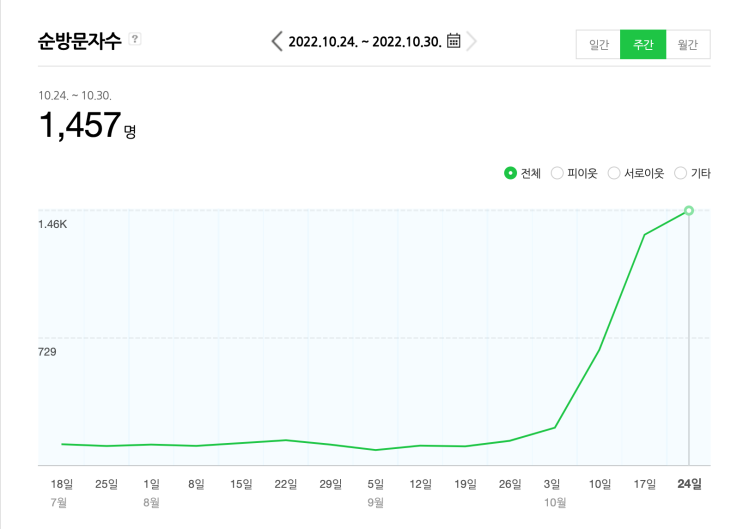Click the 10월 month label
This screenshot has width=743, height=529.
[555, 502]
